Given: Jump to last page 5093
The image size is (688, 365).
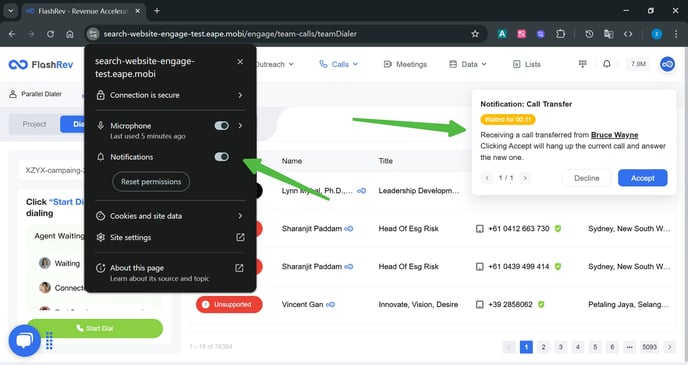Looking at the screenshot, I should 649,347.
